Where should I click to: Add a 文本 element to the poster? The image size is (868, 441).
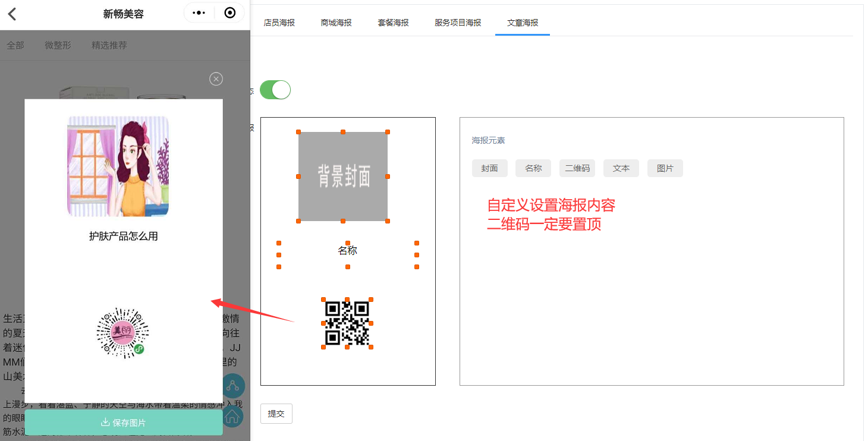pyautogui.click(x=621, y=168)
